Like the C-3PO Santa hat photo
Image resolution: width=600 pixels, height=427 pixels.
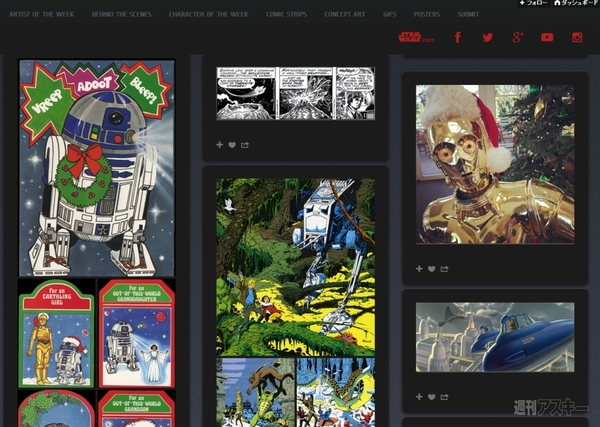[432, 269]
